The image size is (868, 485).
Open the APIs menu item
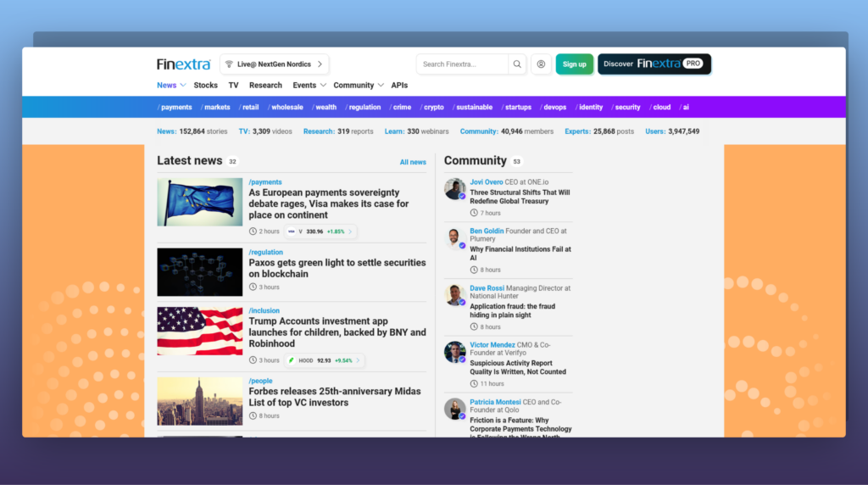tap(399, 86)
